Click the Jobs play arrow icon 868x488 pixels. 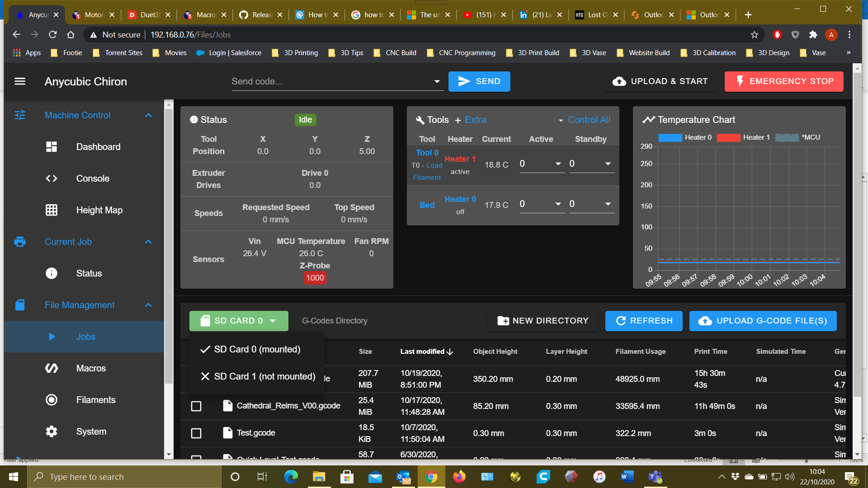tap(52, 337)
